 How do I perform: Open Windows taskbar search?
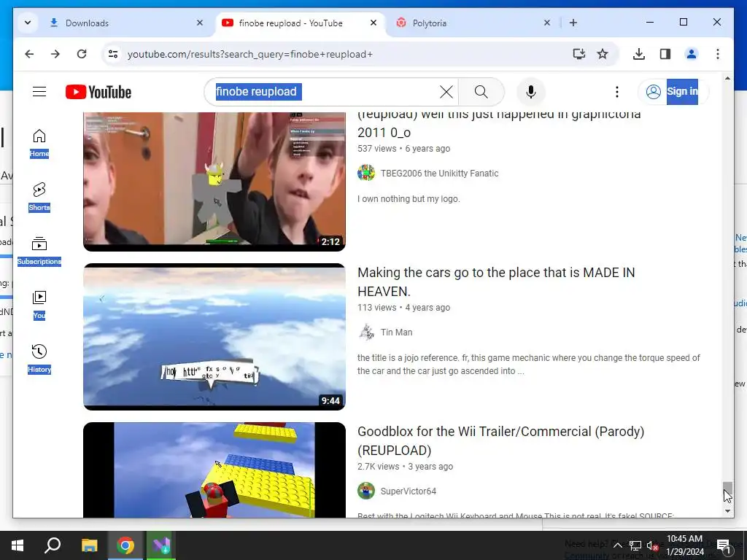point(53,545)
